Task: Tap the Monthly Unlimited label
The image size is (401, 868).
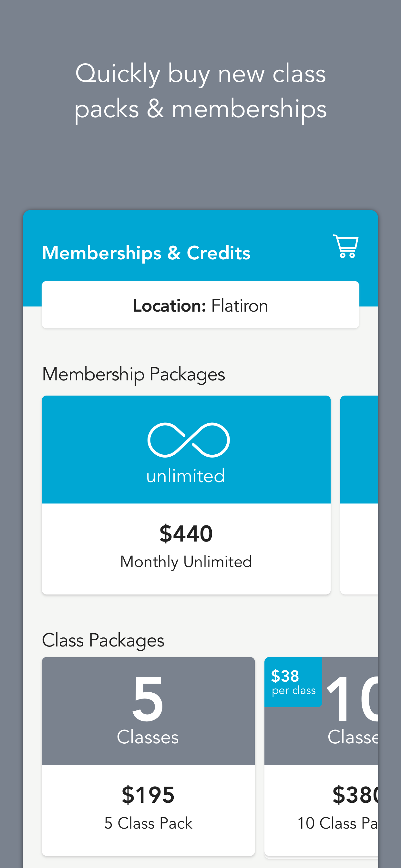Action: pos(186,562)
